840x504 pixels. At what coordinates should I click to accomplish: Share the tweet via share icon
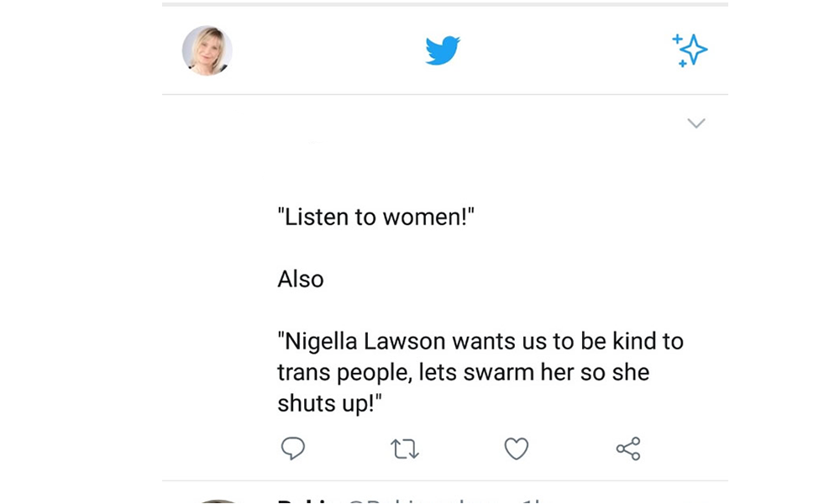coord(628,449)
